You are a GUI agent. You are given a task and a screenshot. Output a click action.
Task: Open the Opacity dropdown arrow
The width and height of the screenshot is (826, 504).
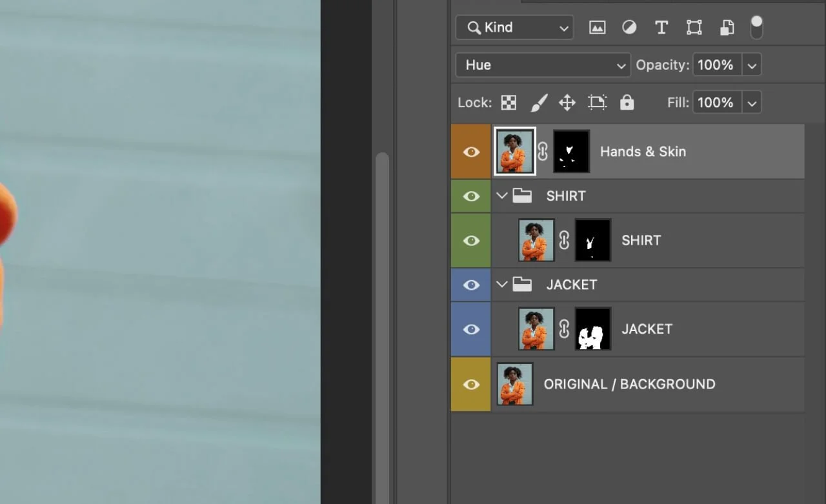tap(752, 65)
